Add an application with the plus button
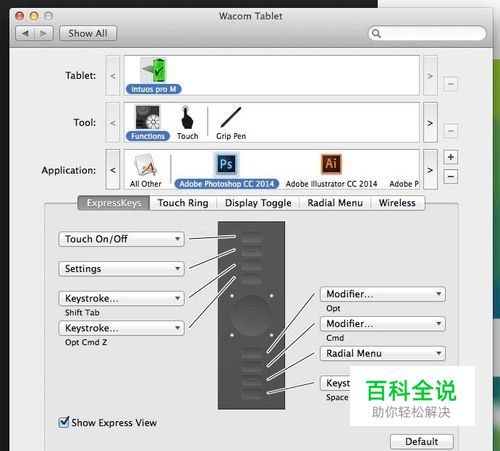 click(450, 157)
